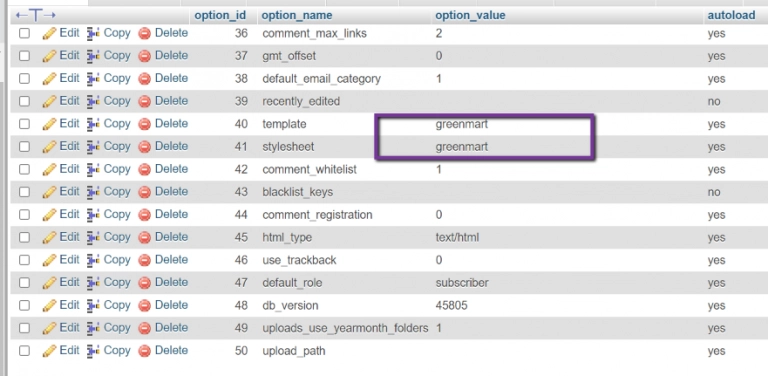Click the autoload column header
The image size is (768, 376).
click(x=731, y=15)
